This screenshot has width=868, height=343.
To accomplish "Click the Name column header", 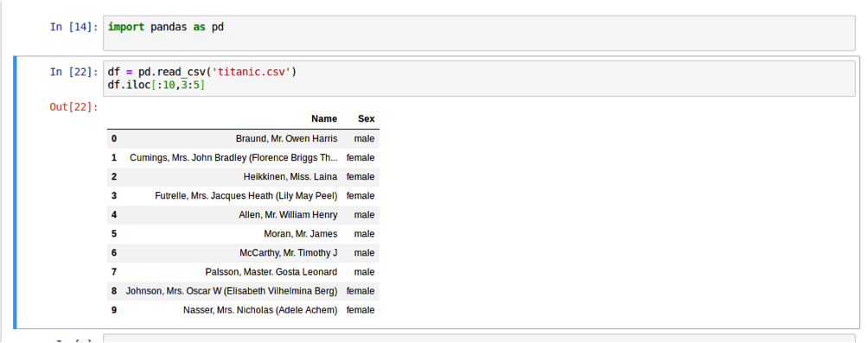I will 324,118.
